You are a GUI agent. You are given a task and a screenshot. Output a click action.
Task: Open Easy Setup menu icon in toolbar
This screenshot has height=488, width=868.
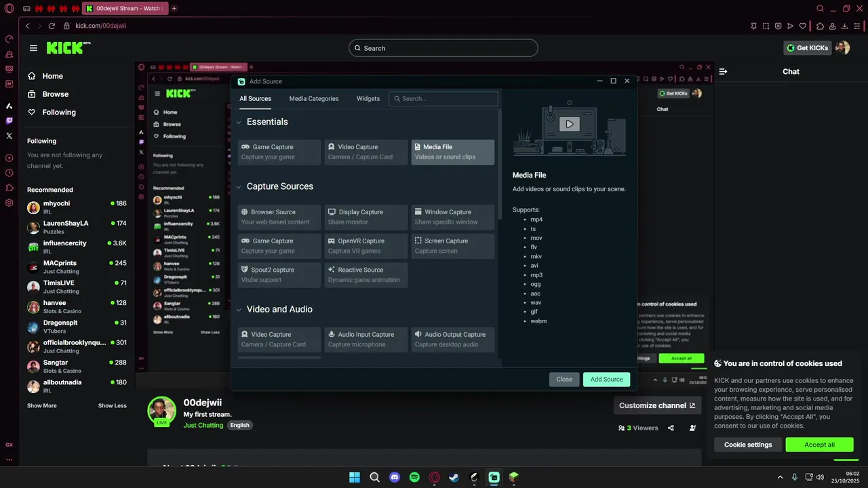858,26
